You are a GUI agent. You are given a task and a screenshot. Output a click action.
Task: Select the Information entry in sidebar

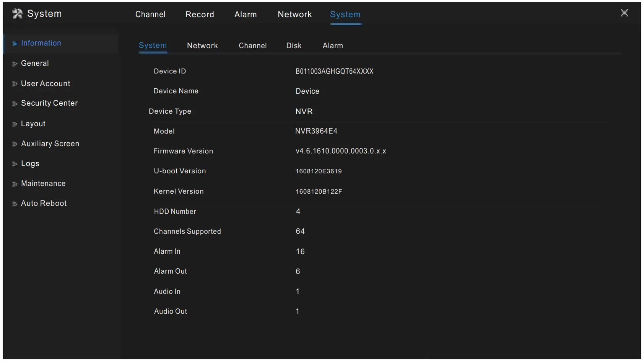(x=41, y=43)
